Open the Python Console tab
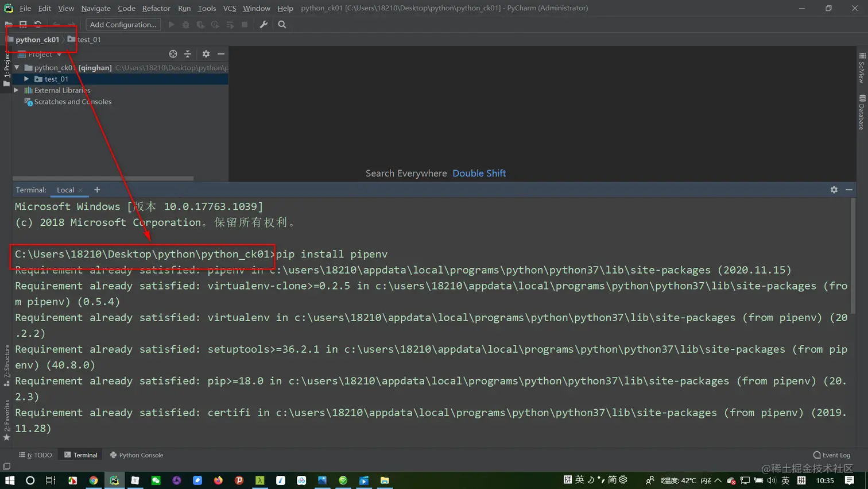 pos(137,455)
